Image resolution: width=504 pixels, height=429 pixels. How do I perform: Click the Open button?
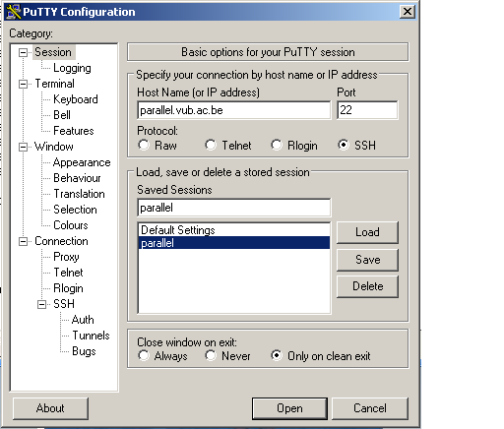pos(289,408)
